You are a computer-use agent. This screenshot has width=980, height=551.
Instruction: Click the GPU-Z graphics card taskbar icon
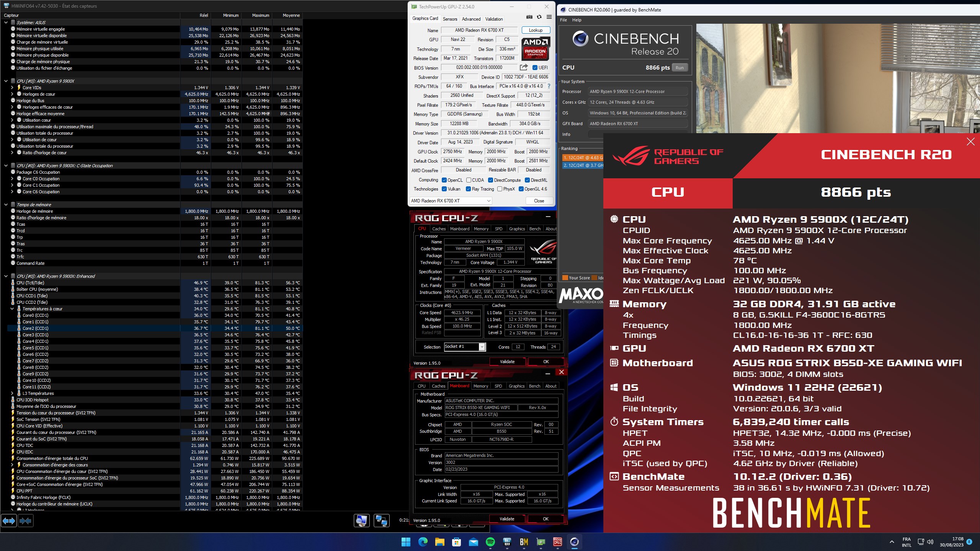[x=541, y=542]
